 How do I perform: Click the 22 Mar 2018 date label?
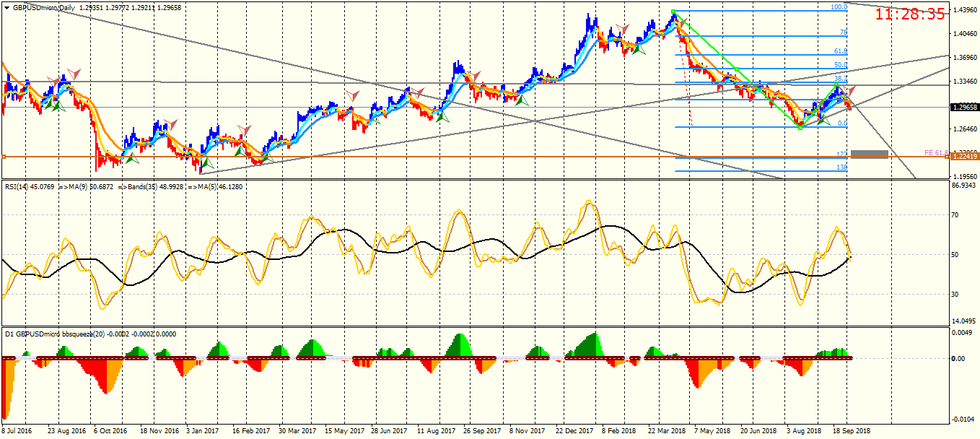click(x=666, y=430)
